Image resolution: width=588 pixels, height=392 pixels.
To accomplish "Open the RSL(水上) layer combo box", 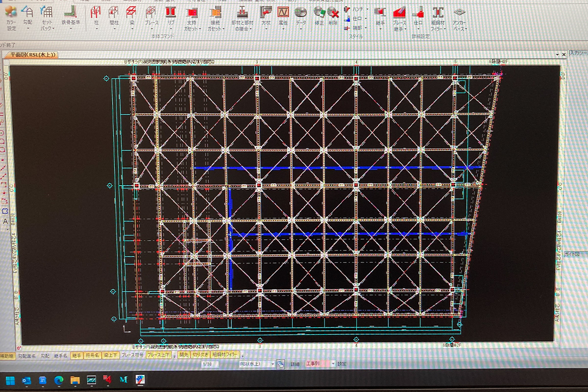I will pos(257,364).
